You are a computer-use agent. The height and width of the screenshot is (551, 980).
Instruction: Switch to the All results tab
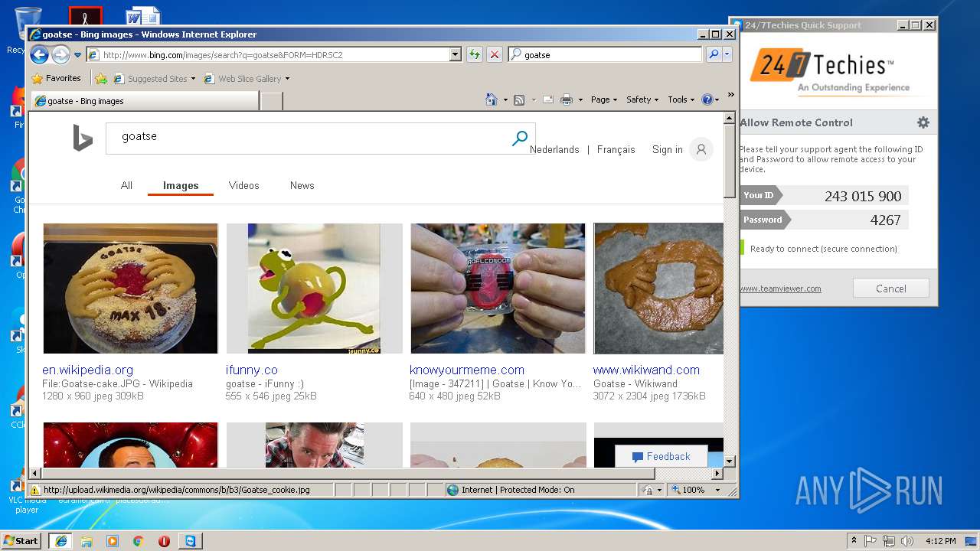[x=126, y=185]
